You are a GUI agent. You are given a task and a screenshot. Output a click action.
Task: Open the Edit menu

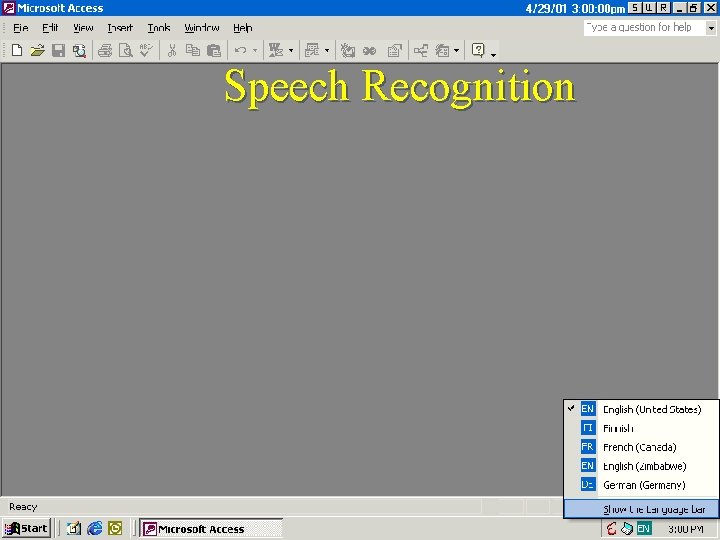[x=50, y=28]
